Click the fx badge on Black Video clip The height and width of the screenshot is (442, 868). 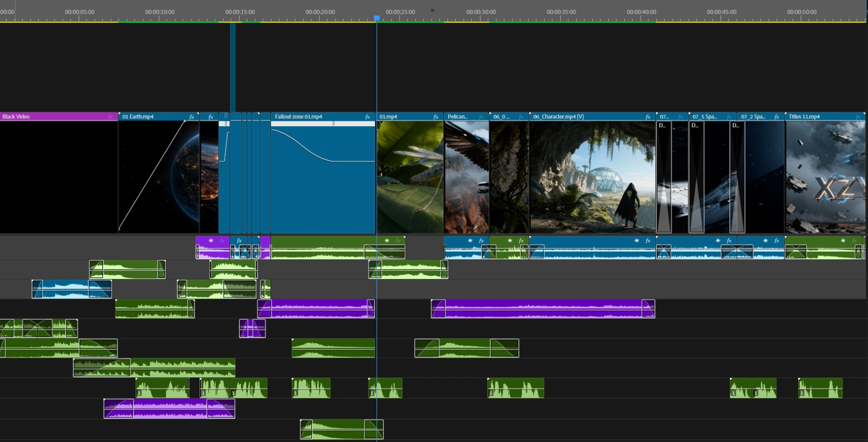tap(110, 117)
